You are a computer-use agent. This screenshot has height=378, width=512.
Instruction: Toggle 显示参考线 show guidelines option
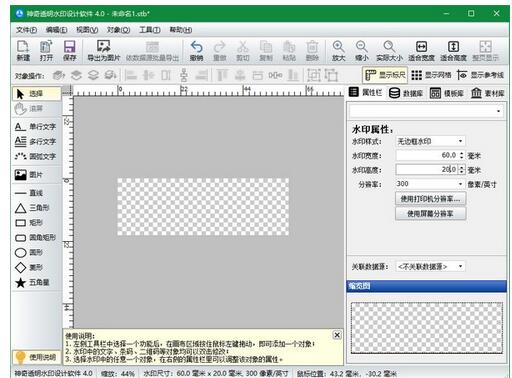click(480, 75)
